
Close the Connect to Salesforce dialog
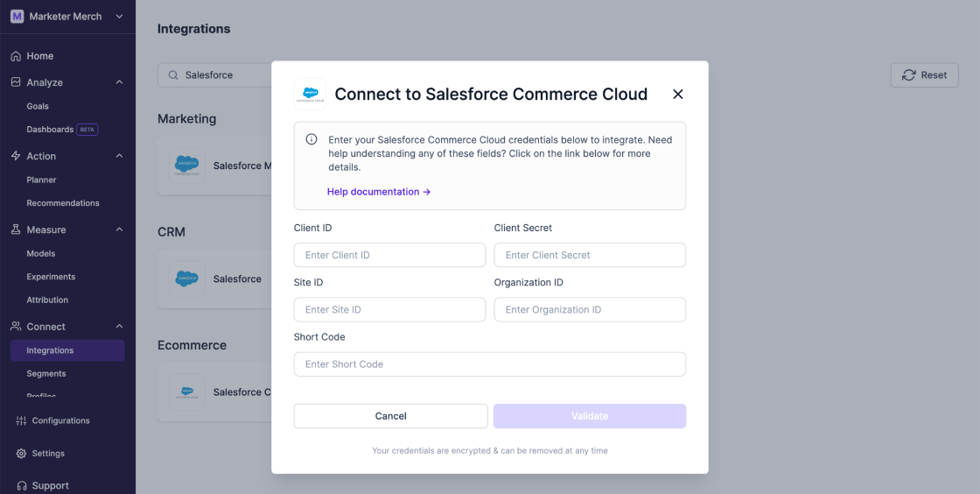(677, 94)
